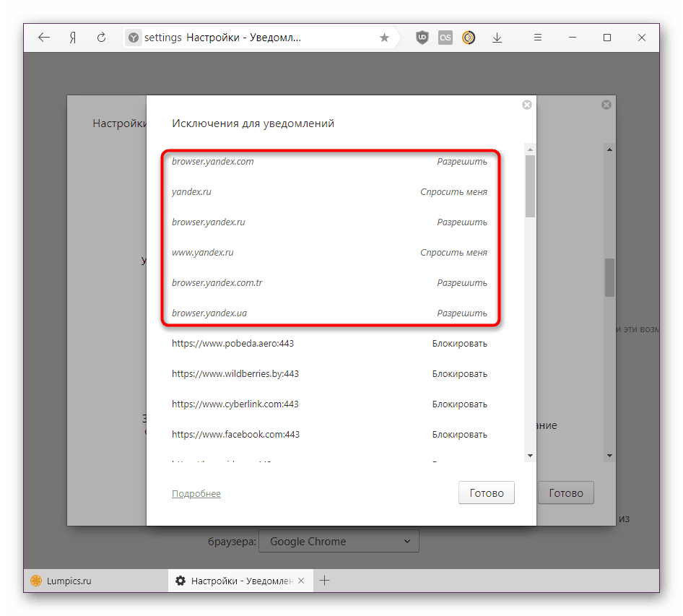Change Блокировать setting for facebook.com
The image size is (683, 616).
[459, 434]
